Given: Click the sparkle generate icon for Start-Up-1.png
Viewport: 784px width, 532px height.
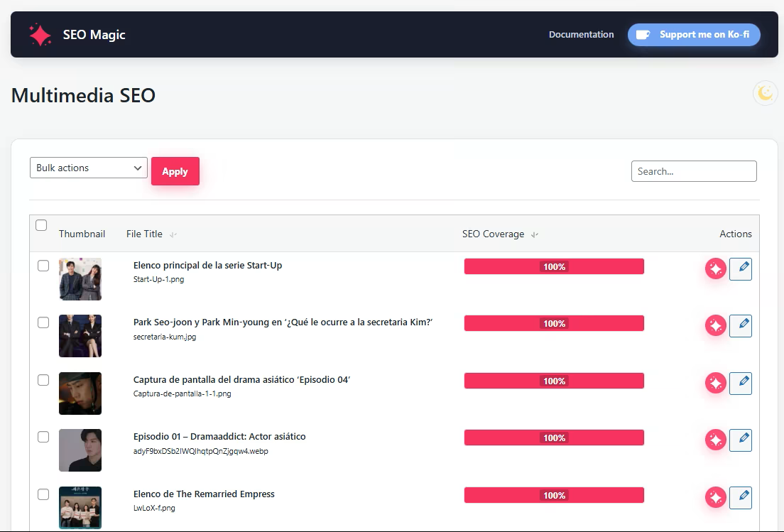Looking at the screenshot, I should pyautogui.click(x=715, y=268).
